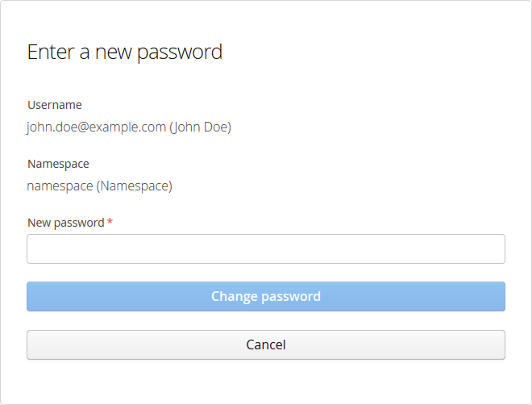Click the surname "Doe)" after the email
The image size is (532, 405).
(217, 127)
